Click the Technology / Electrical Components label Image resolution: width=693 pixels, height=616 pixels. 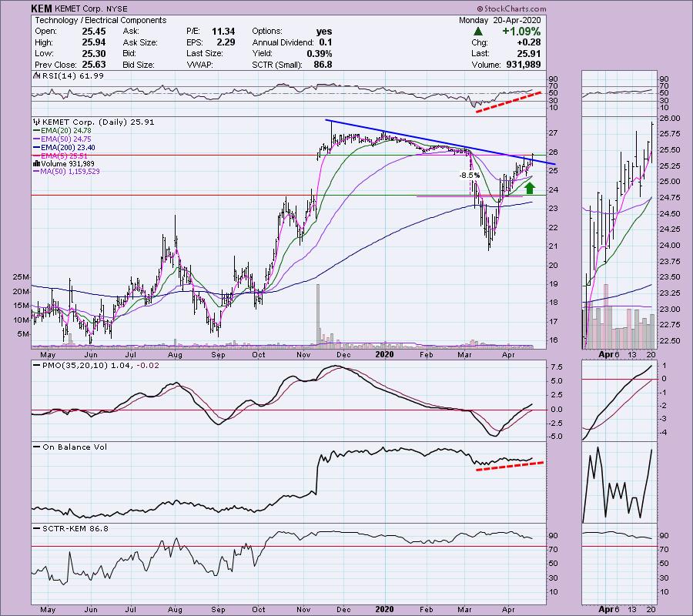point(101,20)
